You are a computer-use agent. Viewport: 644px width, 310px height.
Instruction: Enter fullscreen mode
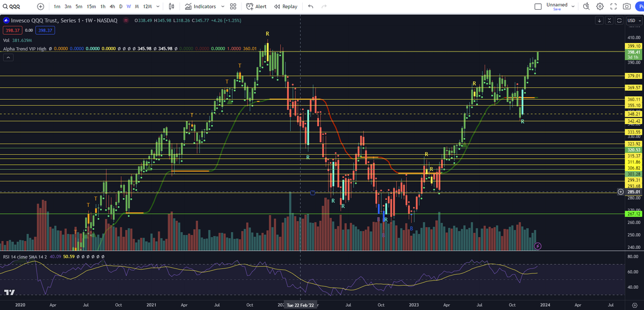613,6
